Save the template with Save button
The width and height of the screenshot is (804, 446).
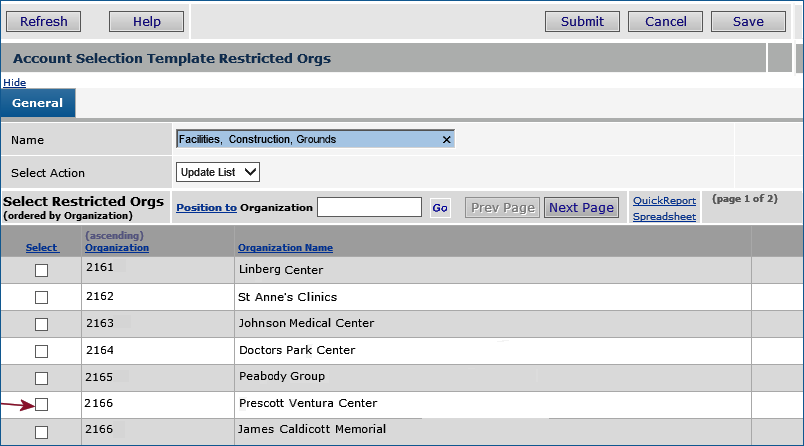click(748, 21)
